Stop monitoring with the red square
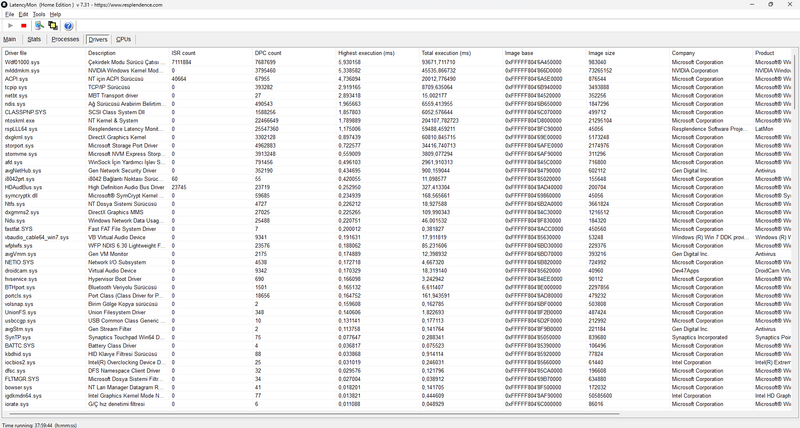This screenshot has width=800, height=428. (23, 26)
